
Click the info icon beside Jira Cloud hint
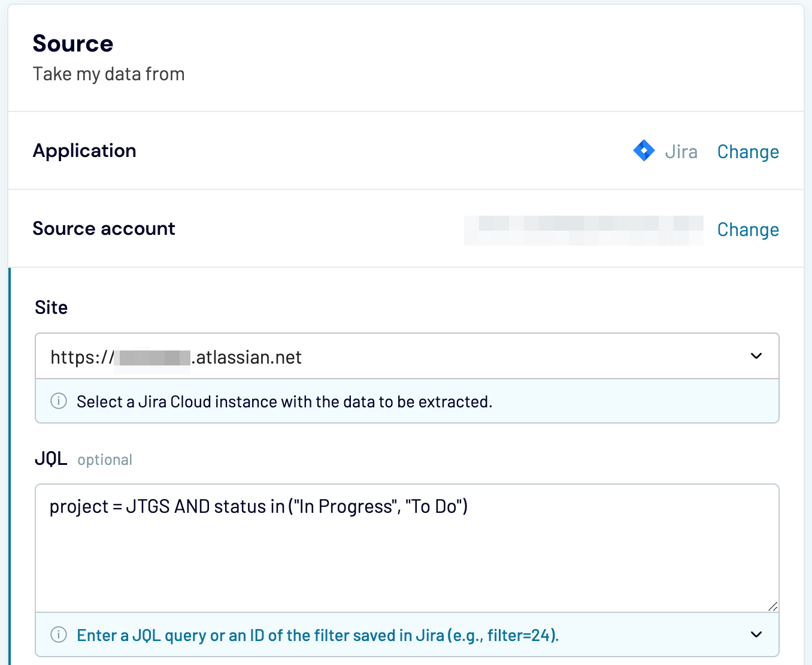(x=59, y=401)
